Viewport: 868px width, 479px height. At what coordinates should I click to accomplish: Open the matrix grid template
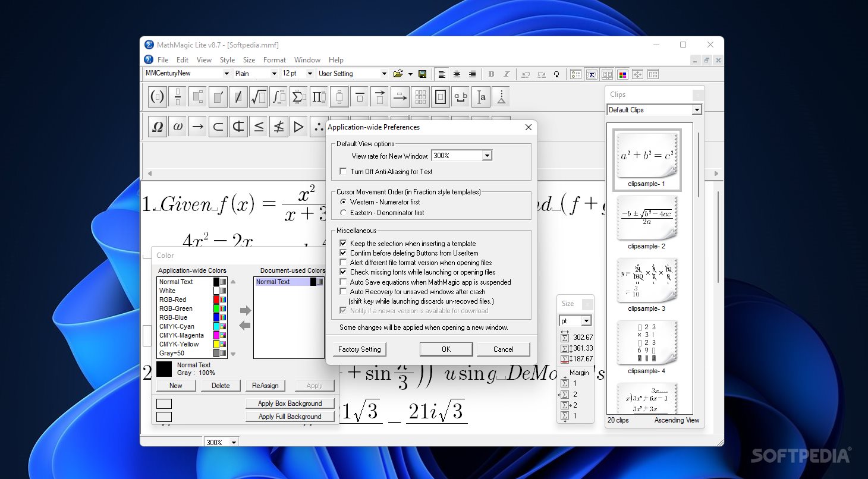[420, 96]
